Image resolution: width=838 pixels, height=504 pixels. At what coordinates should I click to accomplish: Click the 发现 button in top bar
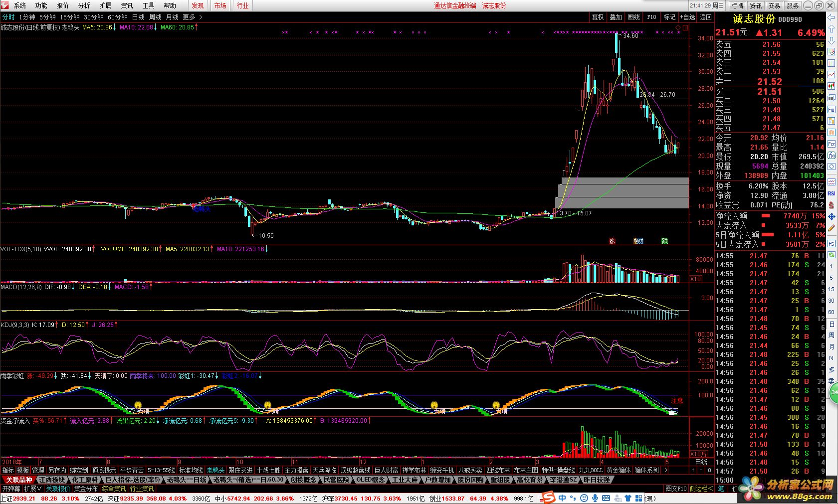[198, 5]
